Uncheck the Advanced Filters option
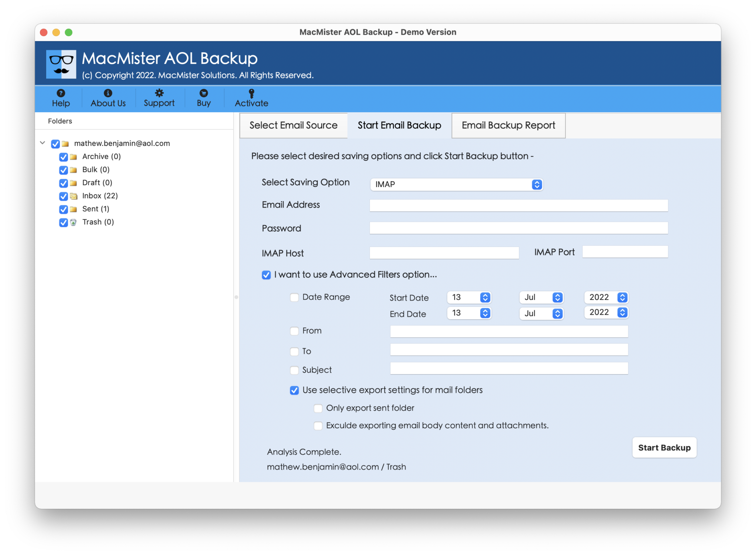This screenshot has width=756, height=555. click(x=266, y=275)
